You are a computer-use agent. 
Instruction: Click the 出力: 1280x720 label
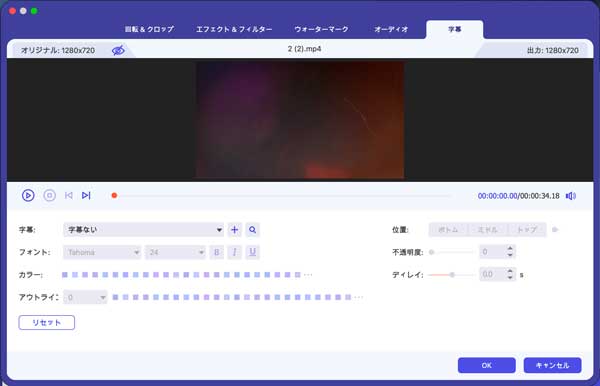[x=553, y=50]
